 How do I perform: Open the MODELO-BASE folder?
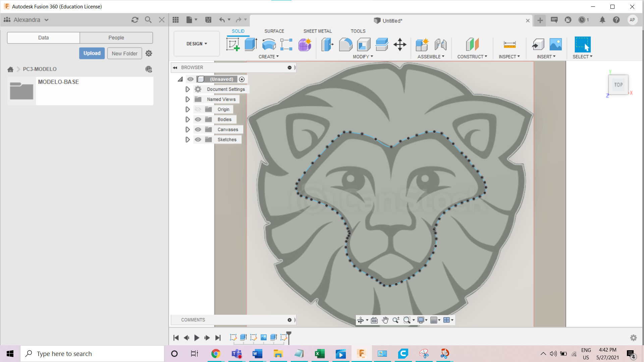80,91
